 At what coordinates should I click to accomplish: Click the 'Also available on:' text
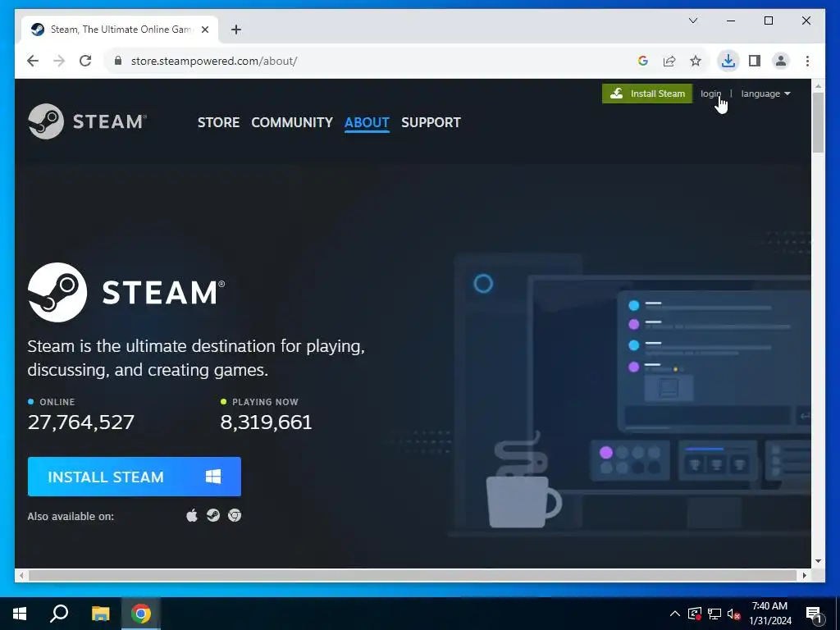coord(71,517)
